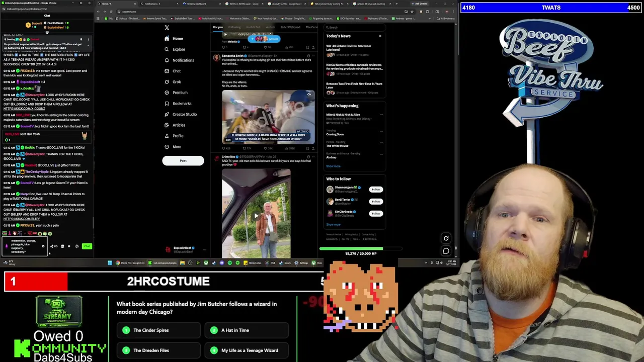Open Chat in X sidebar
This screenshot has height=362, width=644.
pyautogui.click(x=173, y=71)
